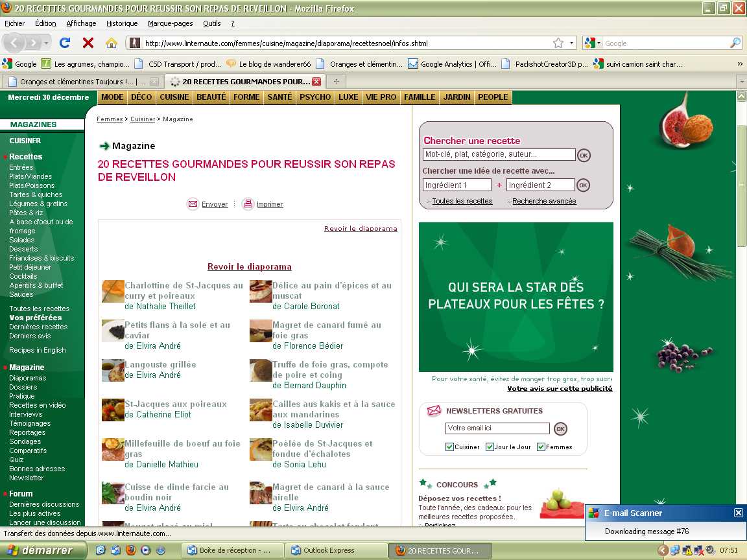The width and height of the screenshot is (747, 560).
Task: Toggle the Femmes newsletter checkbox
Action: pyautogui.click(x=541, y=447)
